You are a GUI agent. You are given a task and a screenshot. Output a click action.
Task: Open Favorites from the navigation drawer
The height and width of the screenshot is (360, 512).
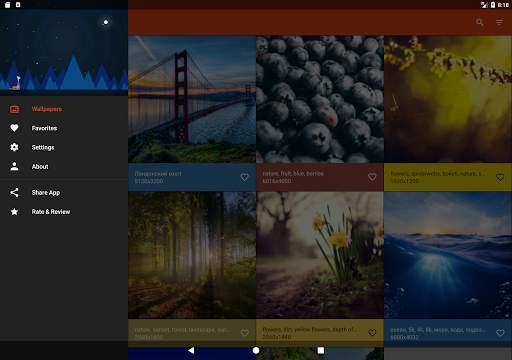coord(64,128)
